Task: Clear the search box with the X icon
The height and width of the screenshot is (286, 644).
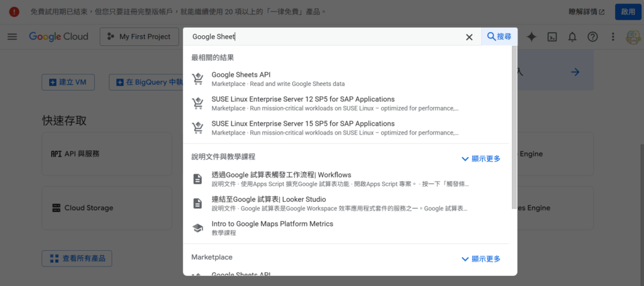Action: point(469,37)
